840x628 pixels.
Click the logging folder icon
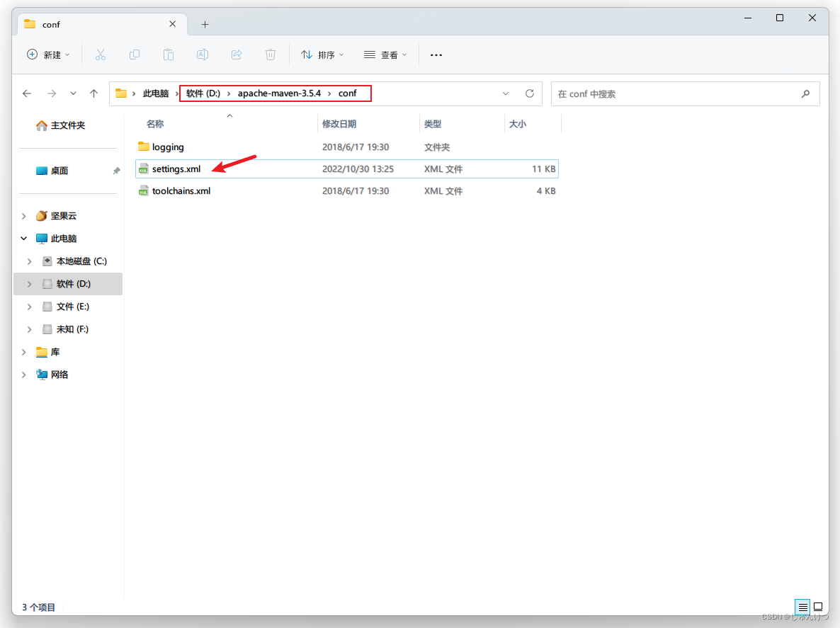pos(144,146)
